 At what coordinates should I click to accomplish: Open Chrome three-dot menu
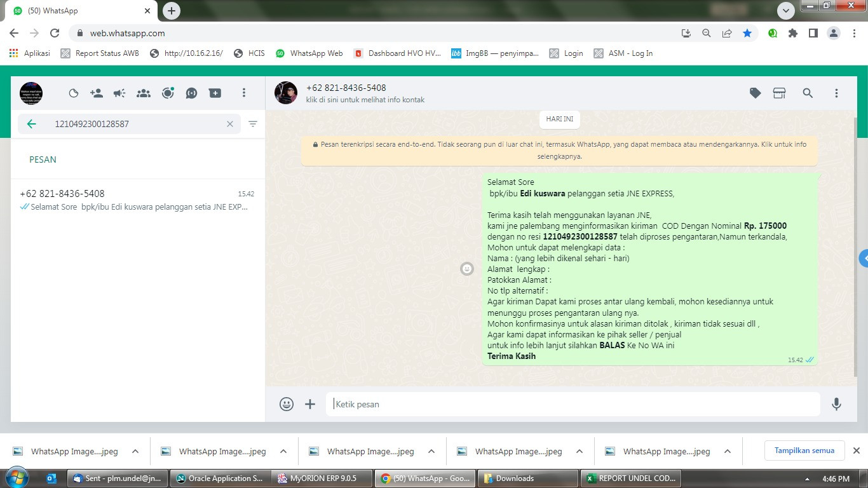[853, 33]
